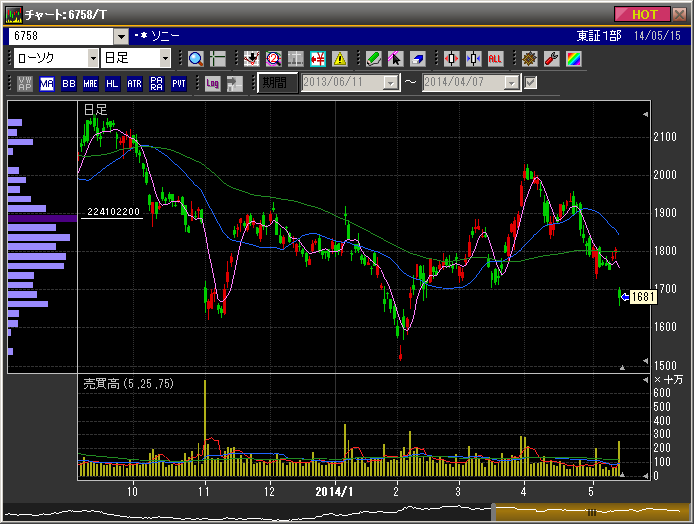Open the ローソク chart type dropdown
Viewport: 694px width, 524px height.
[89, 58]
